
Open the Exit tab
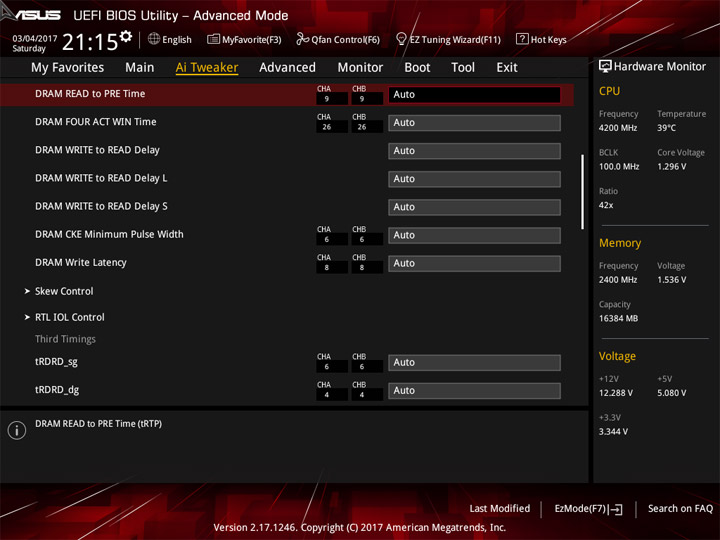(x=507, y=68)
